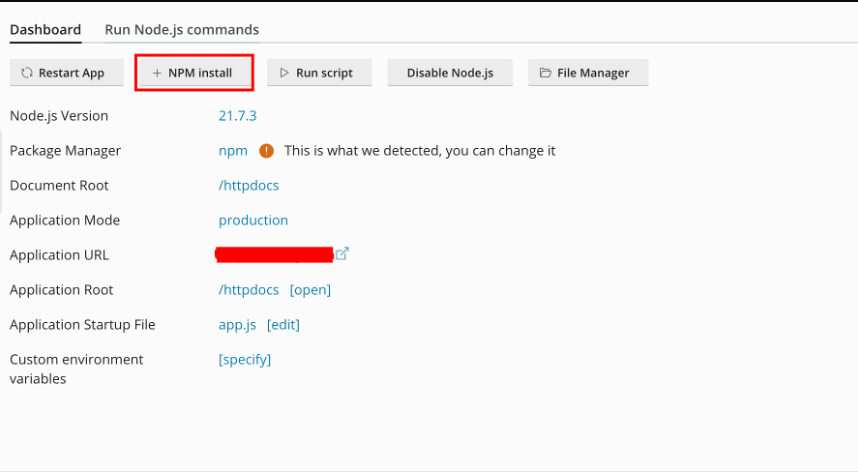
Task: Open the redacted Application URL link
Action: coord(274,255)
